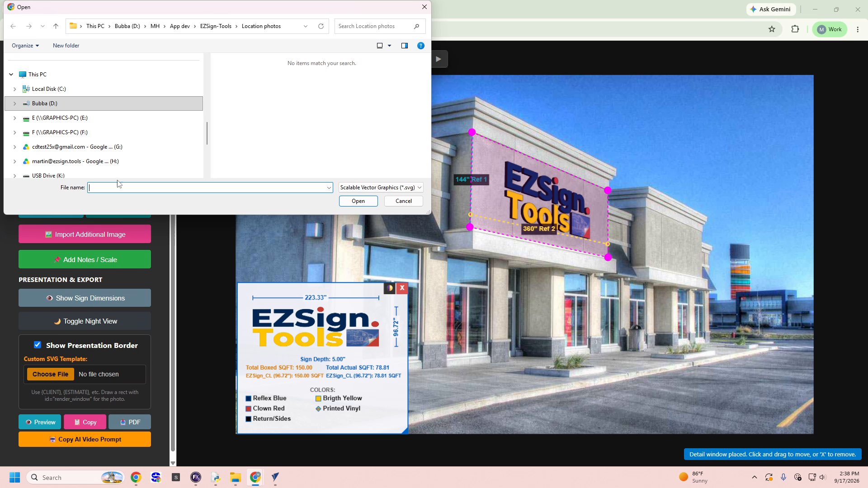
Task: Toggle night mode on the detail window
Action: 390,288
